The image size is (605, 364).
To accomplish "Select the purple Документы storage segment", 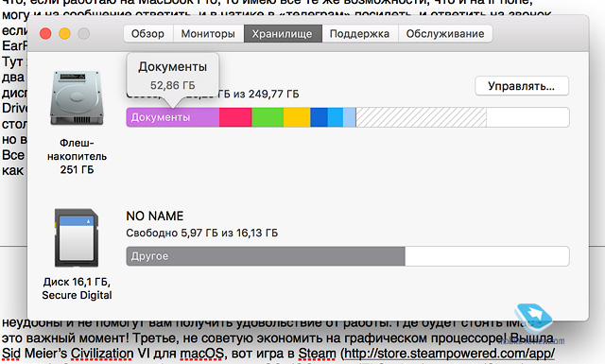I will click(173, 117).
